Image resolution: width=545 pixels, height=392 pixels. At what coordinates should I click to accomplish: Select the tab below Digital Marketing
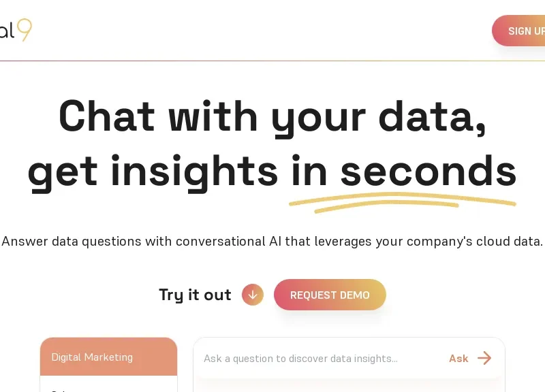108,386
